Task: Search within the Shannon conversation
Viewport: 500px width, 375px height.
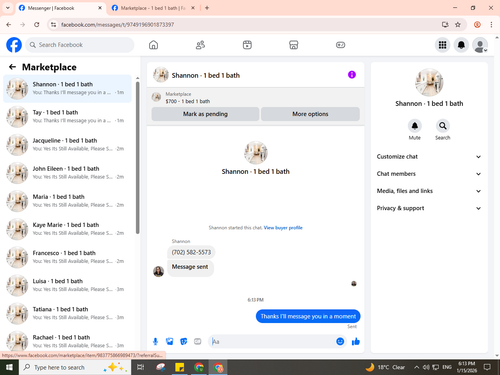Action: (443, 126)
